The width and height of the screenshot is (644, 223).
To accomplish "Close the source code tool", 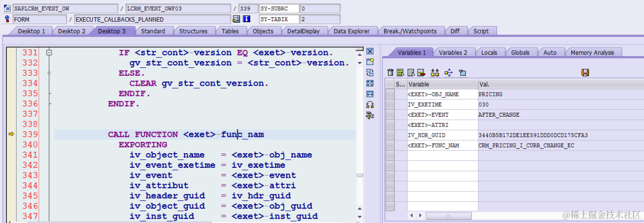I will tap(370, 51).
